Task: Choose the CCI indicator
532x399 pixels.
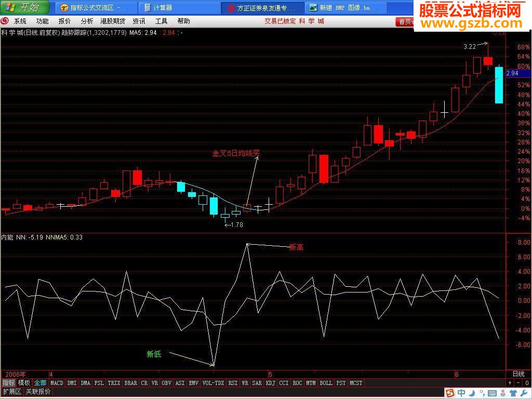Action: pos(284,383)
